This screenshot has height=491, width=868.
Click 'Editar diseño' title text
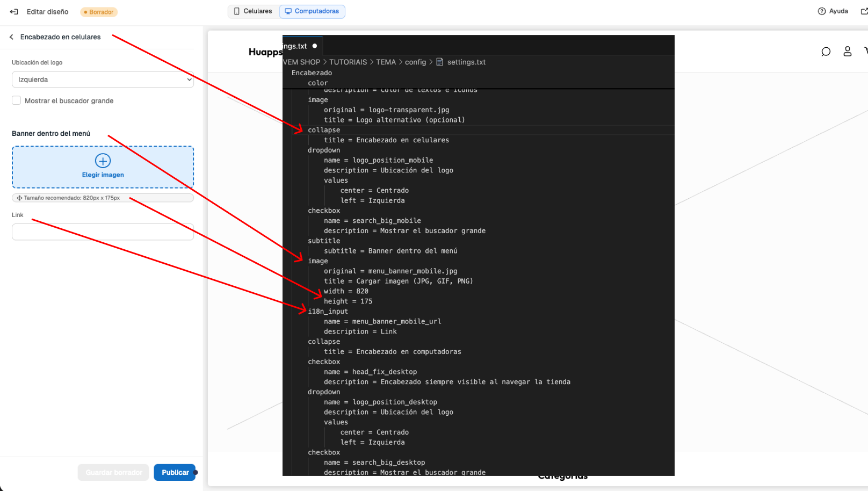coord(48,12)
